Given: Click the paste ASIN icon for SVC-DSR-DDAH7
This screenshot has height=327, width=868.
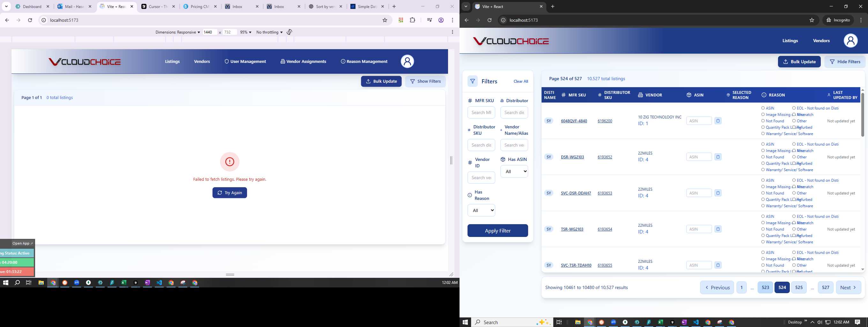Looking at the screenshot, I should pyautogui.click(x=718, y=193).
